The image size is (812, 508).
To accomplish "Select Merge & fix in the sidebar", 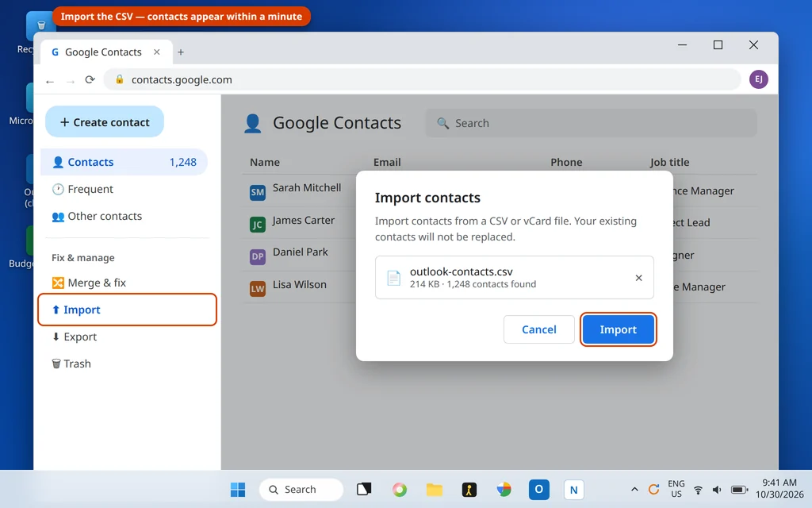I will (124, 283).
